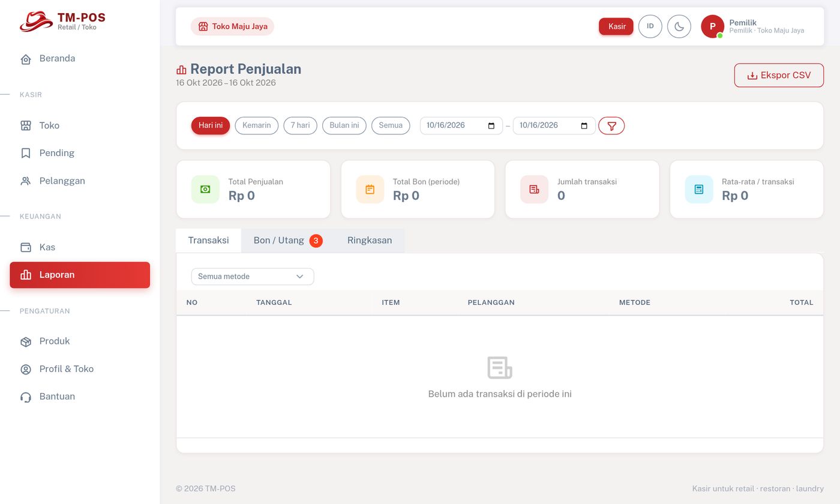Click the Total Penjualan cash icon
This screenshot has width=840, height=504.
coord(205,189)
